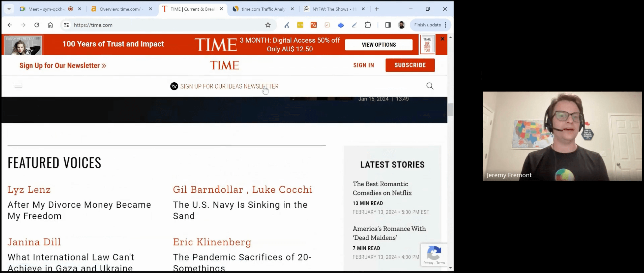Go to browser home page icon
644x273 pixels.
pos(50,25)
